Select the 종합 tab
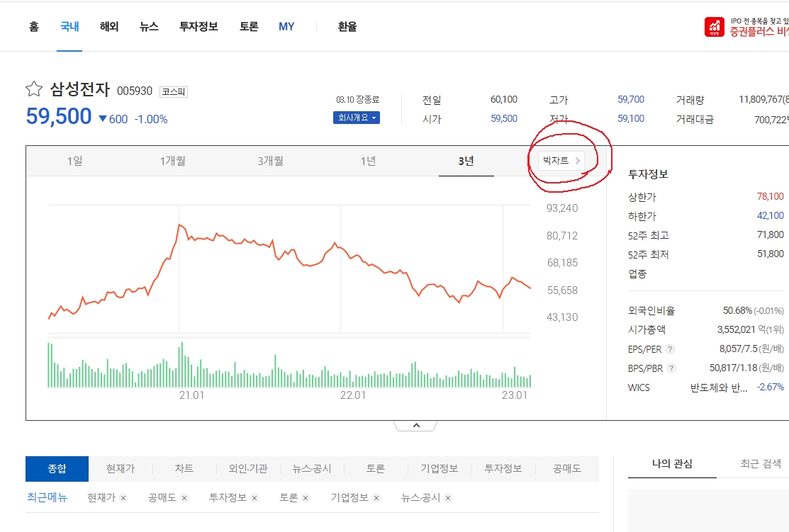 tap(57, 469)
